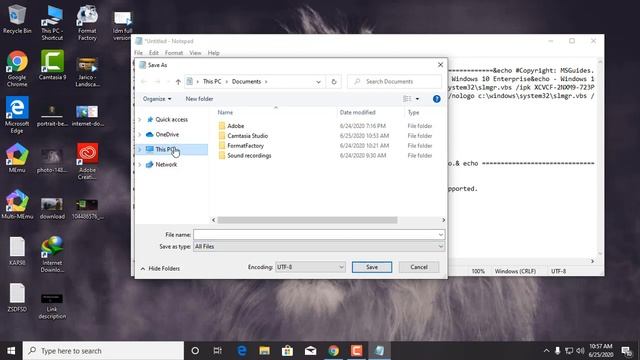Click New folder in the dialog toolbar
The image size is (640, 360).
(x=199, y=99)
